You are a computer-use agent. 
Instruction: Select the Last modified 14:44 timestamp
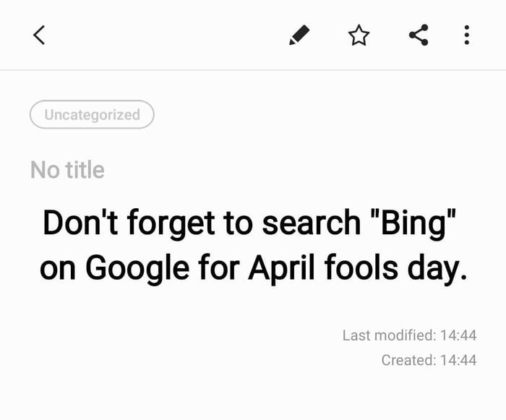(409, 335)
